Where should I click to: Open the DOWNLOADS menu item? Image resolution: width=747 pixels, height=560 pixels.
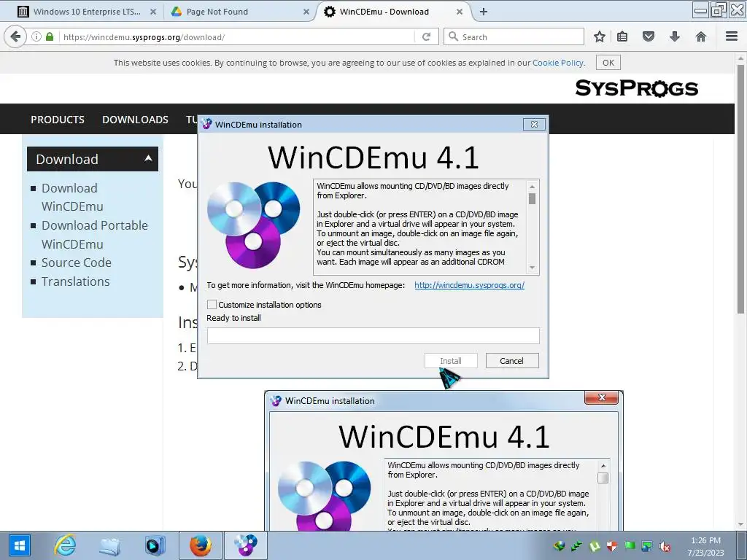135,120
